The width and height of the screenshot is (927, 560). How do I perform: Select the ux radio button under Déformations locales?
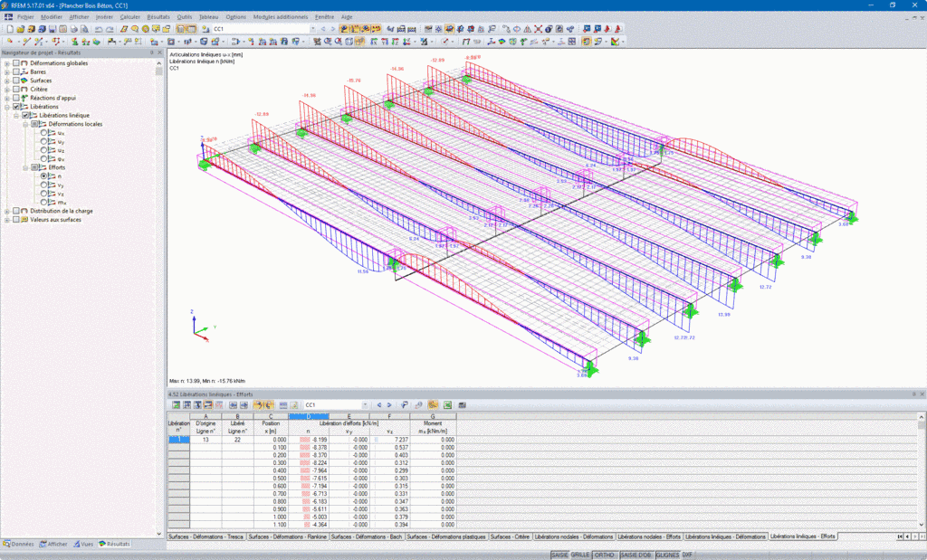click(43, 133)
